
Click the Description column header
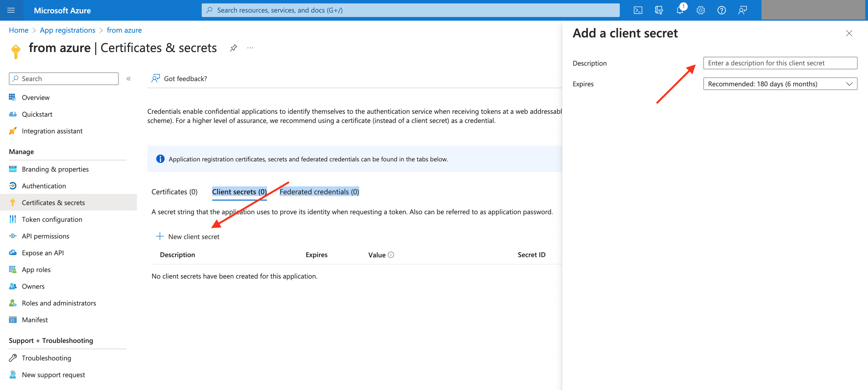[177, 255]
